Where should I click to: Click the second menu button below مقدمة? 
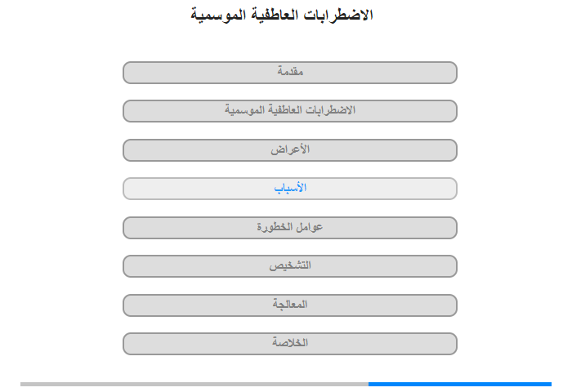290,150
